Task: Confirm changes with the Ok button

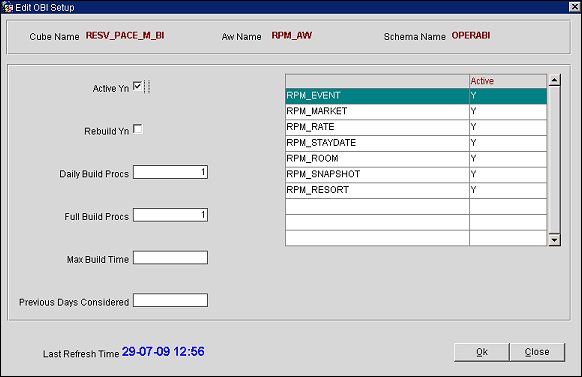Action: [x=481, y=352]
